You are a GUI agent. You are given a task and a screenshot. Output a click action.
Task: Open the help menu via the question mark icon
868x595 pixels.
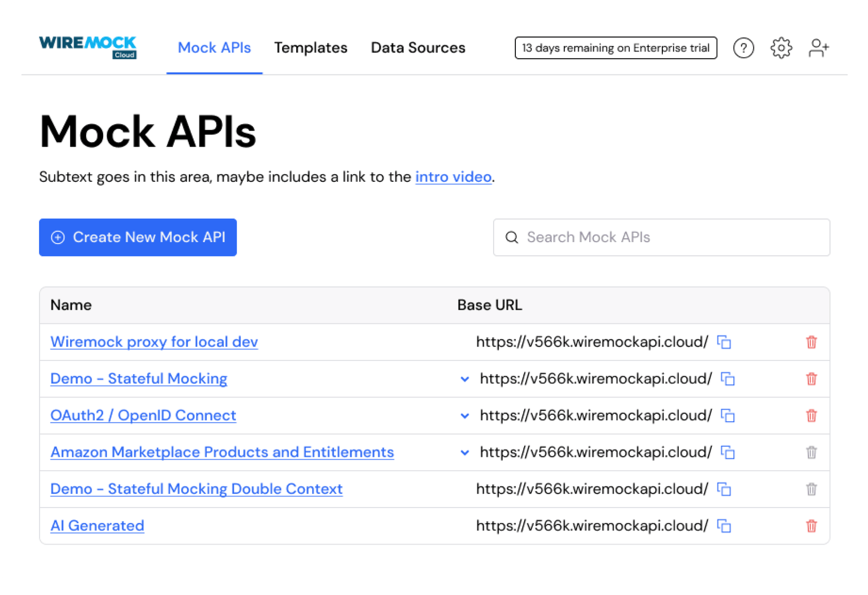743,48
